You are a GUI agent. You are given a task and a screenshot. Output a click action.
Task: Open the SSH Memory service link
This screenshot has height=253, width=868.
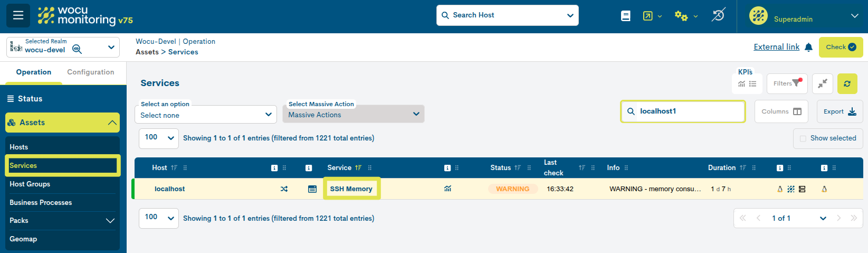click(x=351, y=189)
